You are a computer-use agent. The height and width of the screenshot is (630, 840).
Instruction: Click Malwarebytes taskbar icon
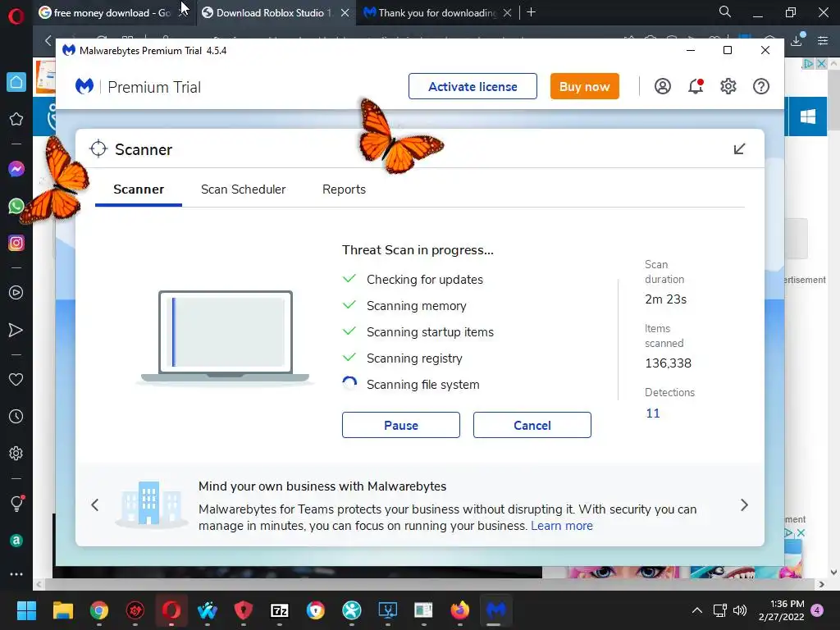pos(496,610)
